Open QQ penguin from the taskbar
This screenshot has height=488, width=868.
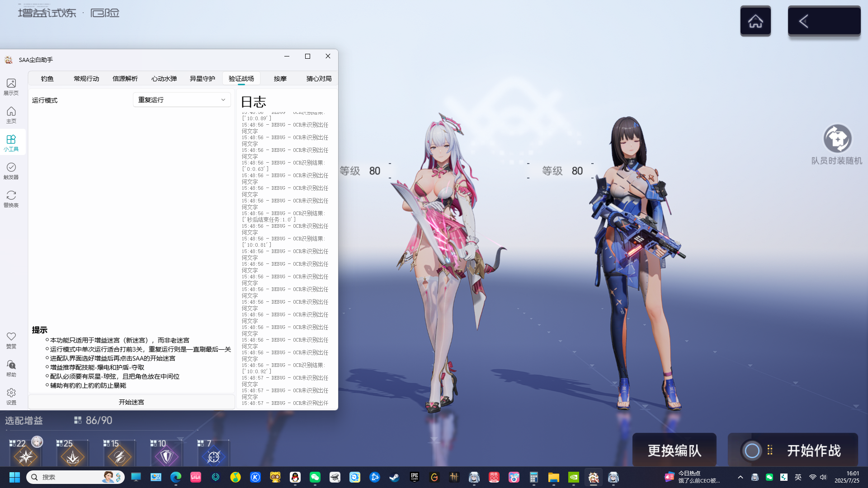coord(295,477)
